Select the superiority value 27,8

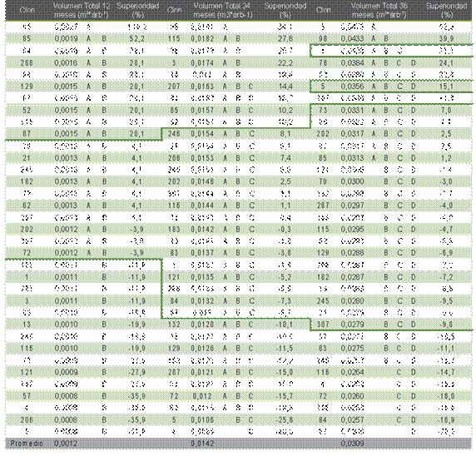click(285, 39)
